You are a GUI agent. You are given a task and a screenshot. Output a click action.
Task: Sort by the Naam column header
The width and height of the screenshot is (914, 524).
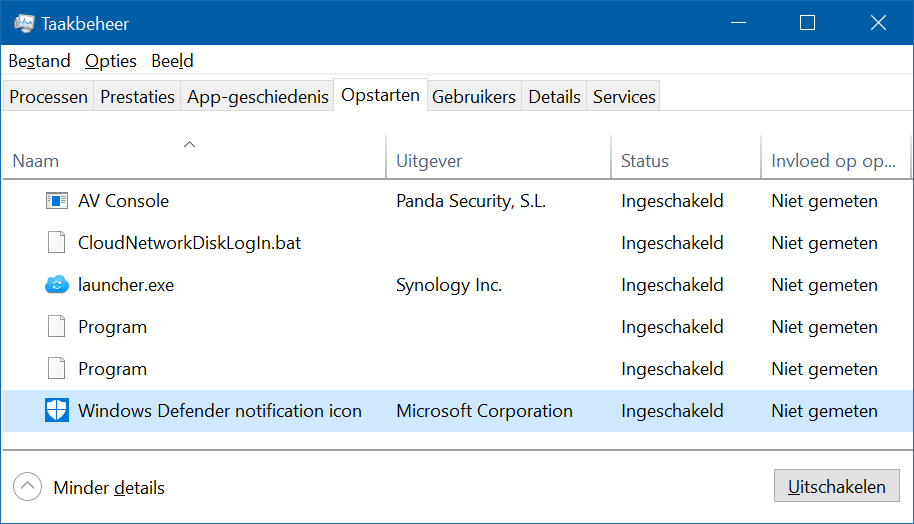point(194,157)
